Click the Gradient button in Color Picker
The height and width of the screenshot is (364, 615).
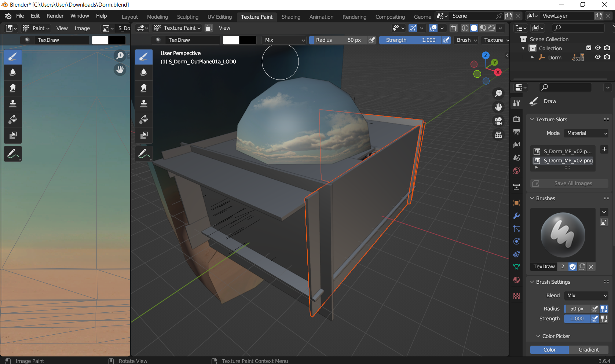click(x=588, y=350)
